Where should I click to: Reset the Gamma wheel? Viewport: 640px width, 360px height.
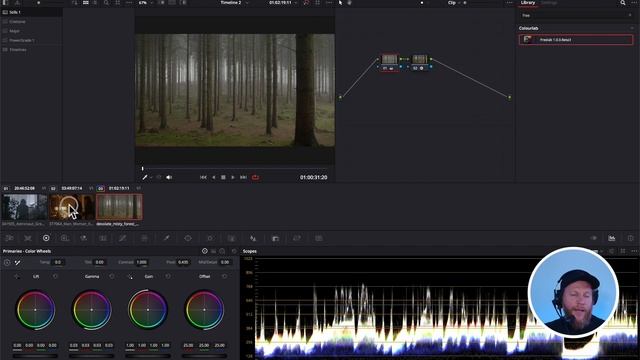(x=112, y=276)
